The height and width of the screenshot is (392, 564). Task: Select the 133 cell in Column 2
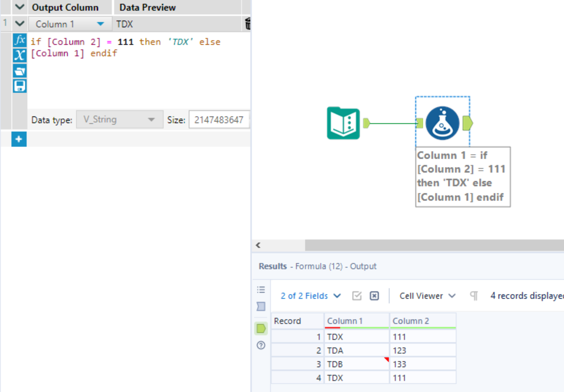[x=423, y=364]
